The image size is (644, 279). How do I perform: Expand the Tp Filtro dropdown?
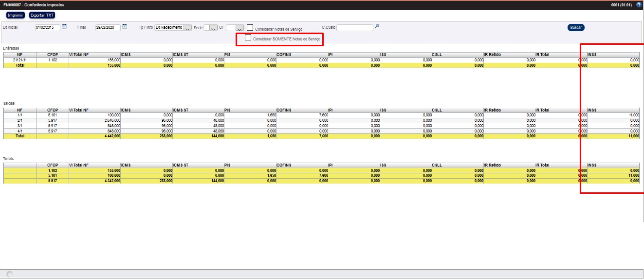tap(187, 28)
